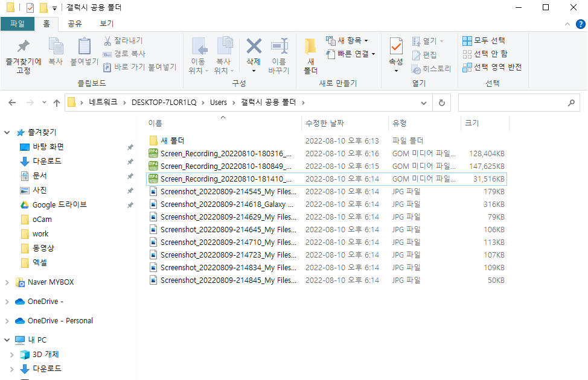The width and height of the screenshot is (588, 380).
Task: Open the Move to (이동 위치) menu
Action: [199, 56]
